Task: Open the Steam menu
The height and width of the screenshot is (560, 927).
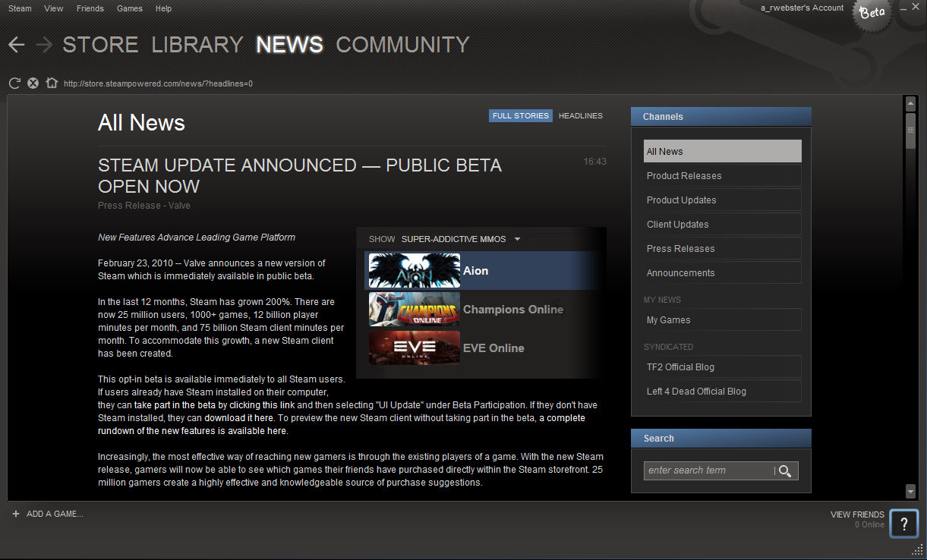Action: point(20,8)
